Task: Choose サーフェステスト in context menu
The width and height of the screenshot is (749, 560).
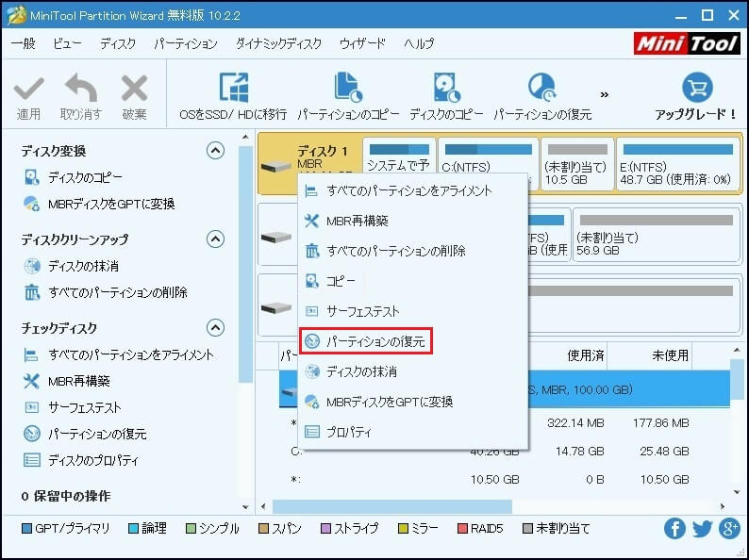Action: [x=413, y=311]
